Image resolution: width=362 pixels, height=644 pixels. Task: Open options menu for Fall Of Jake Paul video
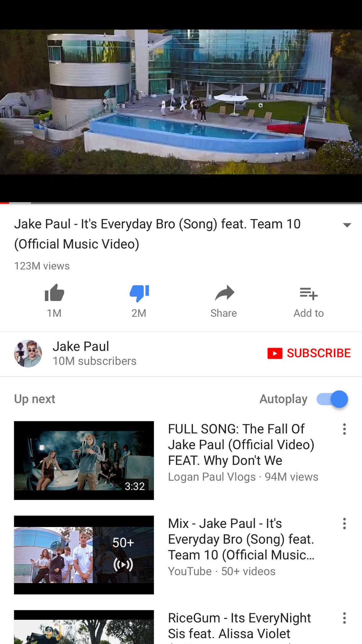(344, 429)
